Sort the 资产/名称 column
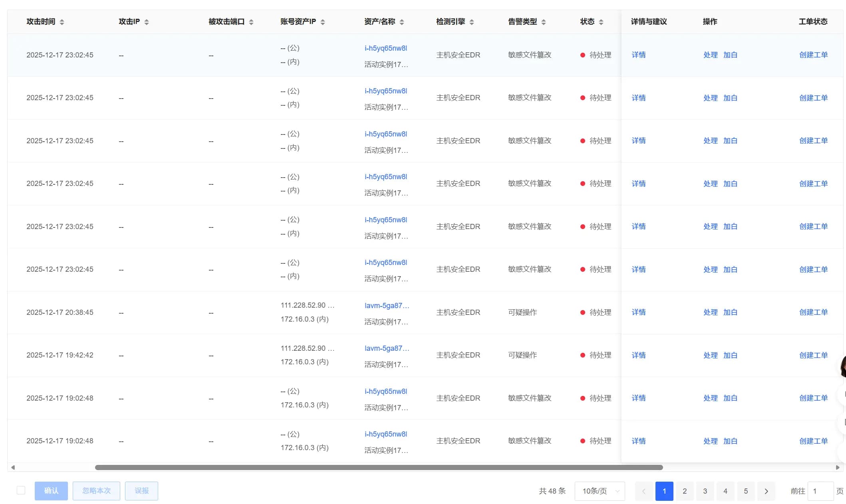The image size is (846, 504). (x=402, y=22)
